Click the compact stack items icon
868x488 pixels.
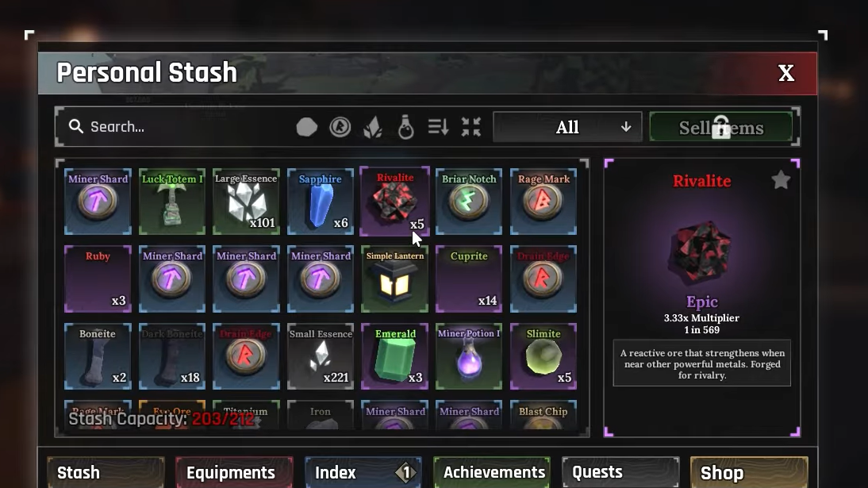pyautogui.click(x=471, y=128)
